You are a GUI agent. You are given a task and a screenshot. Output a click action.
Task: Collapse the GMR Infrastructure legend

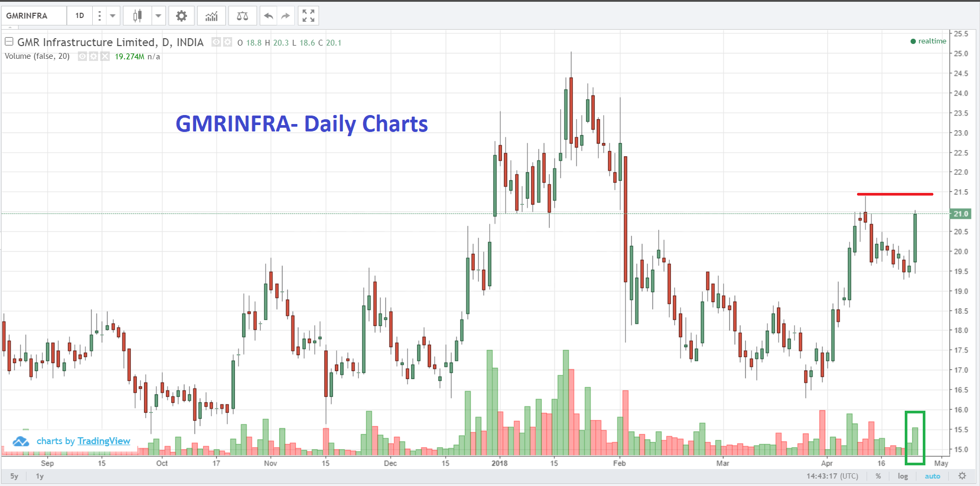tap(9, 41)
